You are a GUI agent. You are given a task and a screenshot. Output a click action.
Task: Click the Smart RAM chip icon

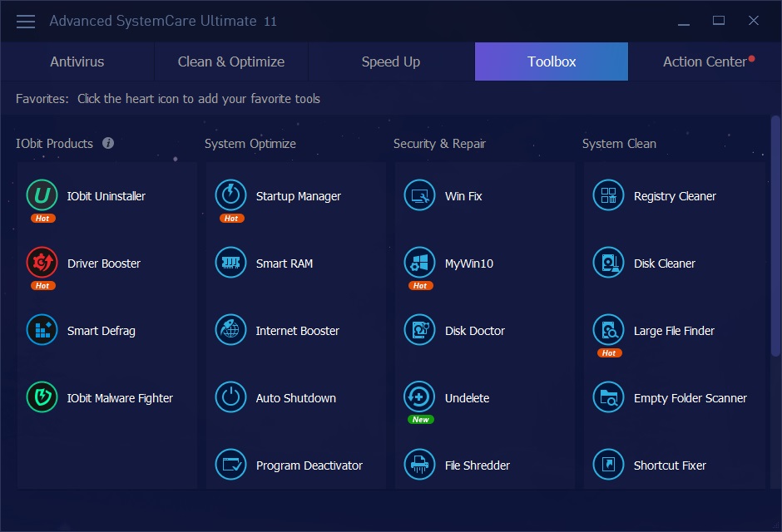tap(231, 263)
